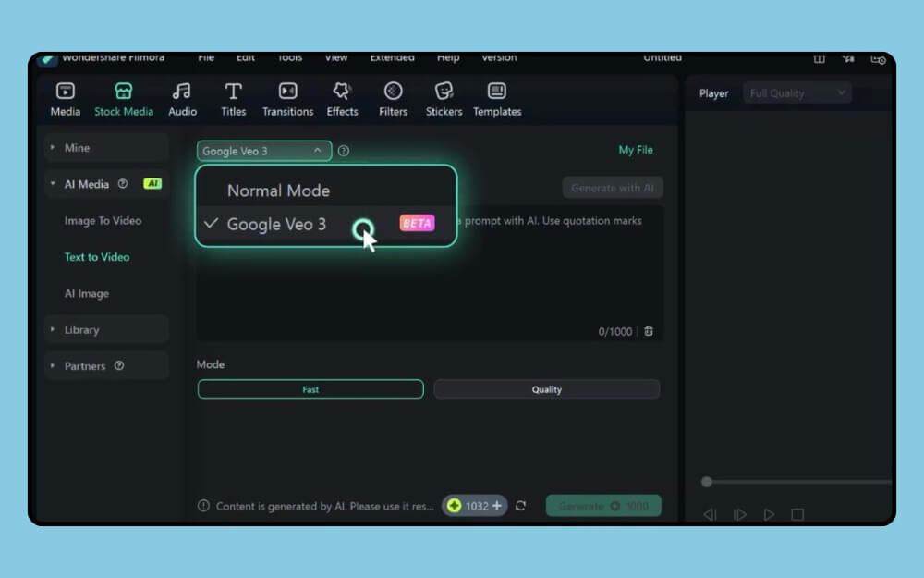Open the Full Quality playback dropdown

[796, 92]
